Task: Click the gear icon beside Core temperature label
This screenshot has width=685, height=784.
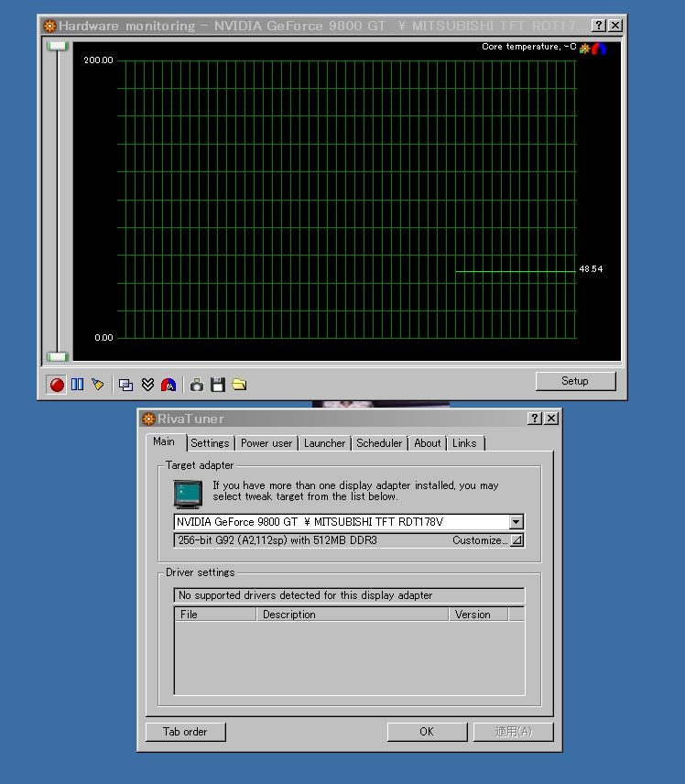Action: point(584,49)
